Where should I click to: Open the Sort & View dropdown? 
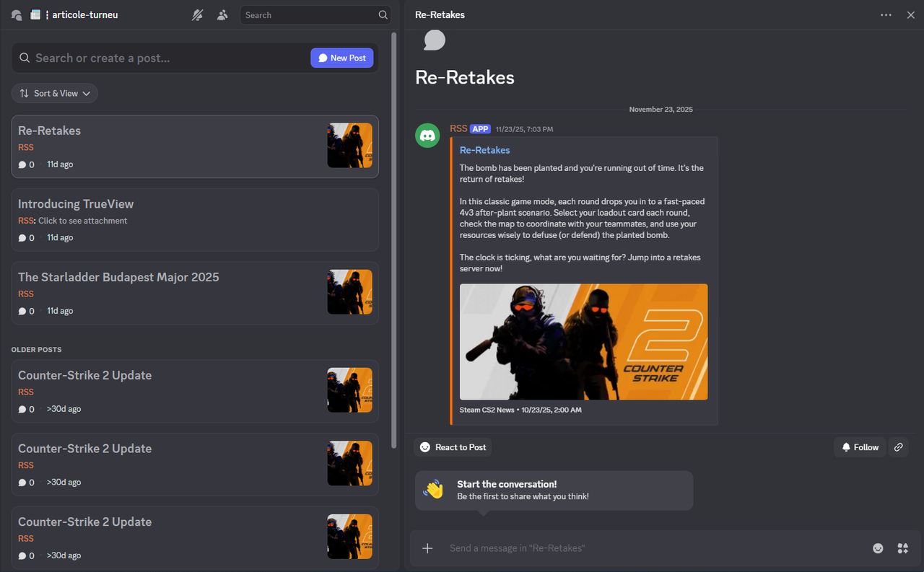pyautogui.click(x=54, y=93)
